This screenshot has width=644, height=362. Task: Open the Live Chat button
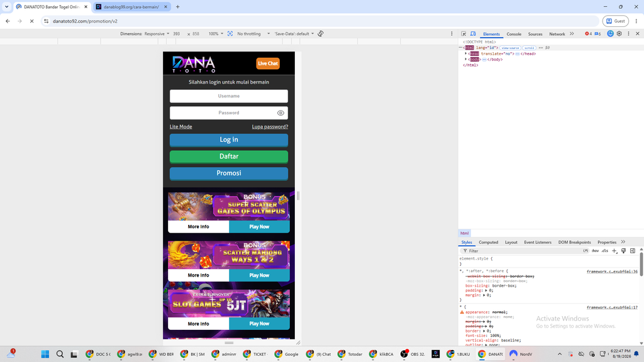click(268, 63)
